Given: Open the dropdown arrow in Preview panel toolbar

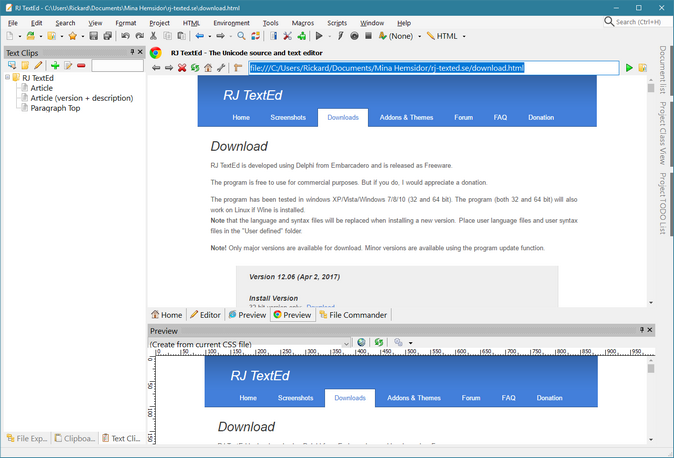Looking at the screenshot, I should pyautogui.click(x=411, y=343).
